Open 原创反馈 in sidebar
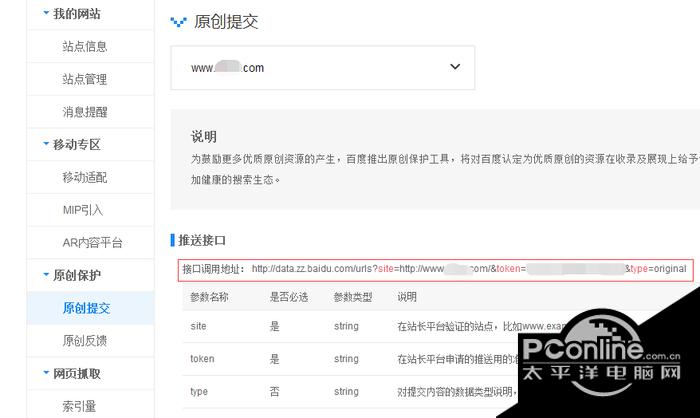 pos(85,341)
